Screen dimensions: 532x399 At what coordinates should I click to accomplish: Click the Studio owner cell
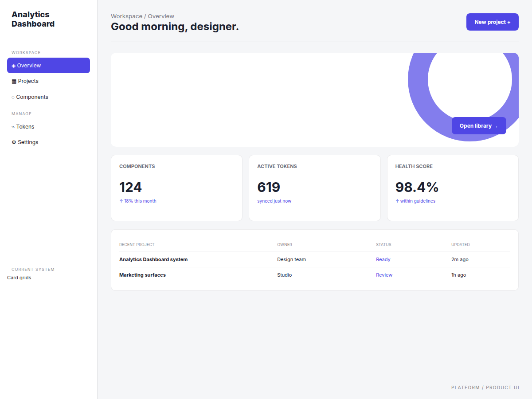pyautogui.click(x=285, y=275)
